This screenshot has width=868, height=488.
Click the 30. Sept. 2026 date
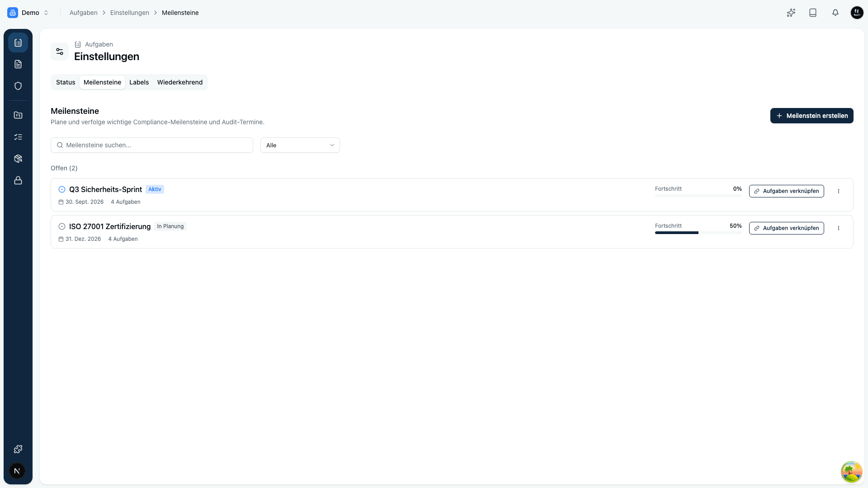(x=85, y=202)
